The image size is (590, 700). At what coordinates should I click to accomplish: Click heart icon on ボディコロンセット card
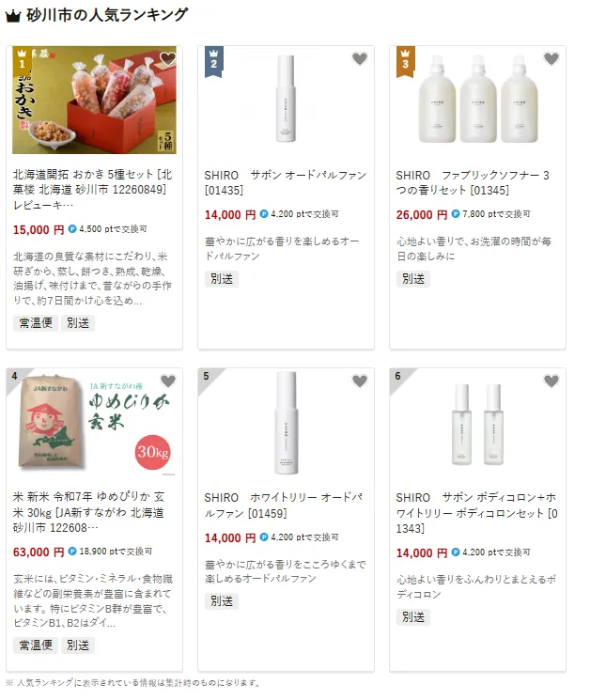click(x=551, y=381)
